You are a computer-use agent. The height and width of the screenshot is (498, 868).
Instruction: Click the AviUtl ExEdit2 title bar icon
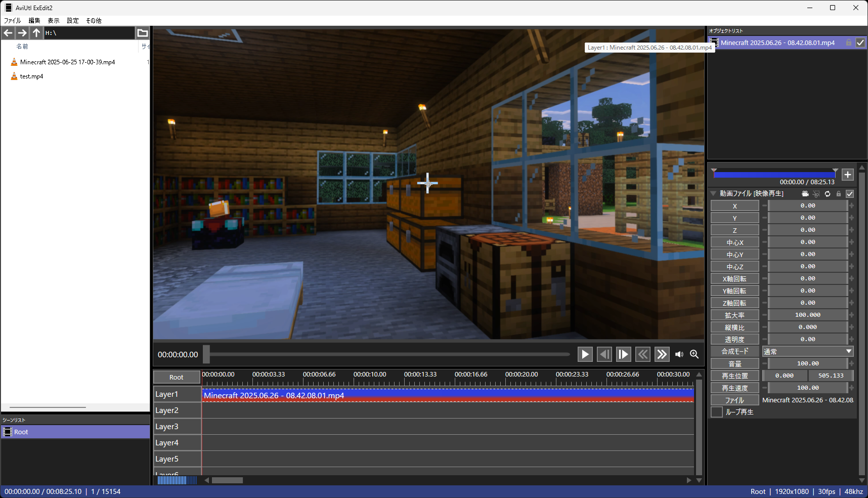click(x=9, y=8)
